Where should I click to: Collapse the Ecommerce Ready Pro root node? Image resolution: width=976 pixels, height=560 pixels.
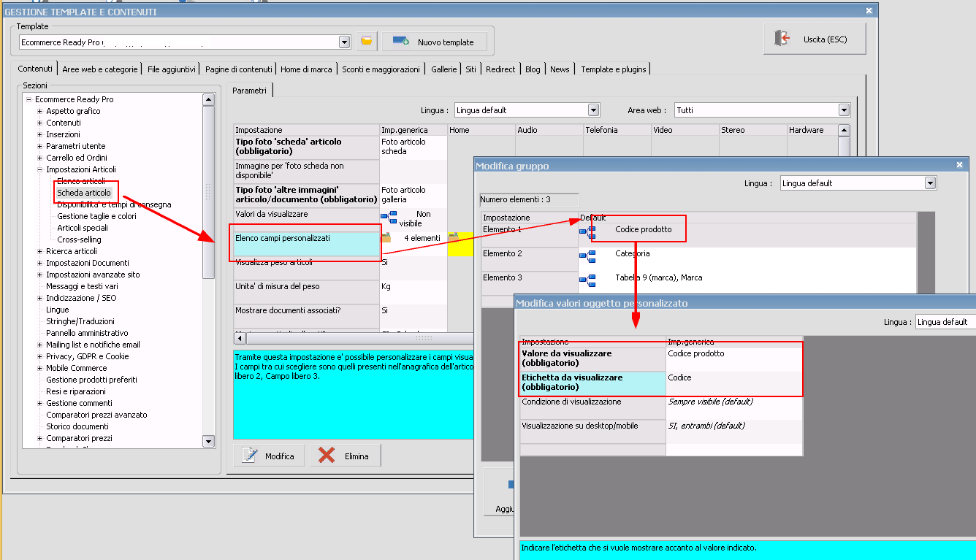coord(28,99)
